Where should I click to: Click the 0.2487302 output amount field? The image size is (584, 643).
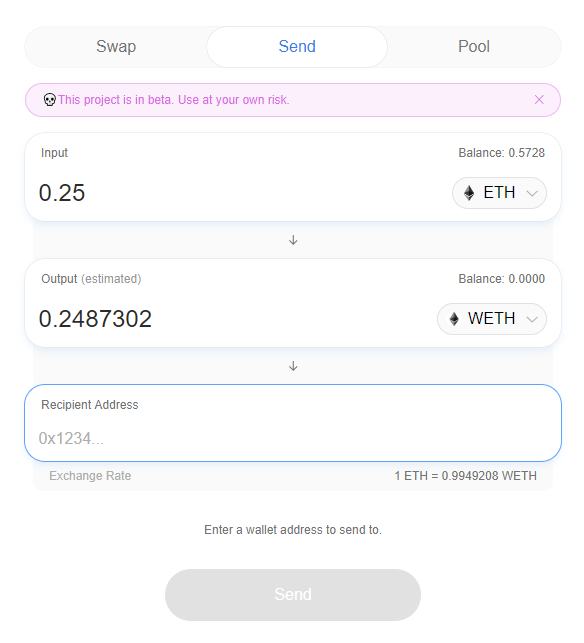click(x=236, y=319)
